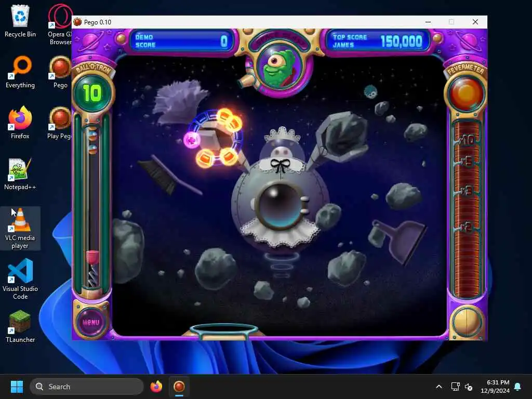This screenshot has height=399, width=532.
Task: Click the Pego 0.10 title bar icon
Action: pyautogui.click(x=78, y=22)
